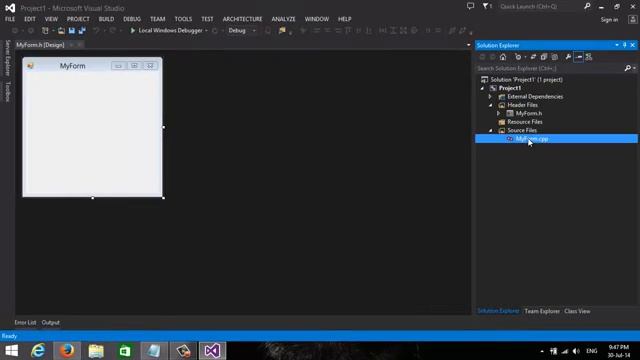Open the notifications flag in title bar
Viewport: 640px width, 360px height.
click(487, 6)
